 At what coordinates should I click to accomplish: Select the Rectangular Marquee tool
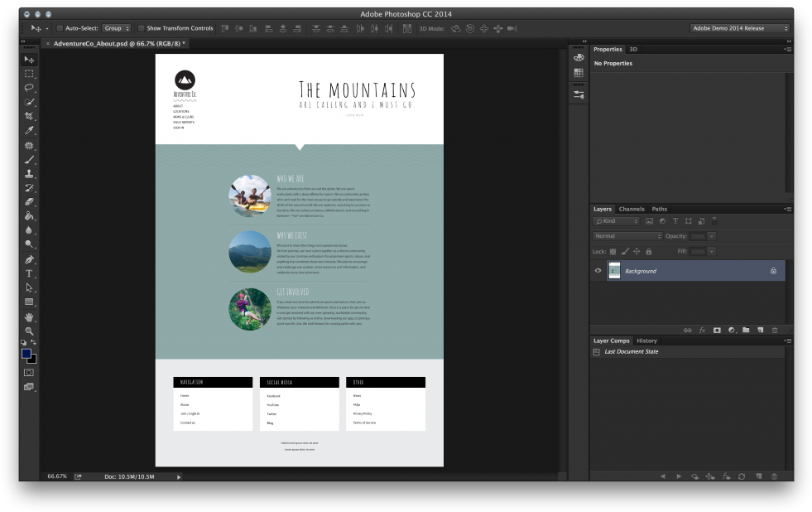[x=29, y=74]
